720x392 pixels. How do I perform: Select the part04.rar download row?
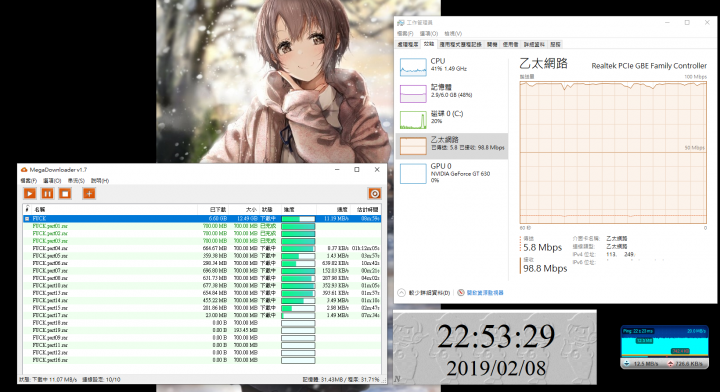click(x=202, y=248)
